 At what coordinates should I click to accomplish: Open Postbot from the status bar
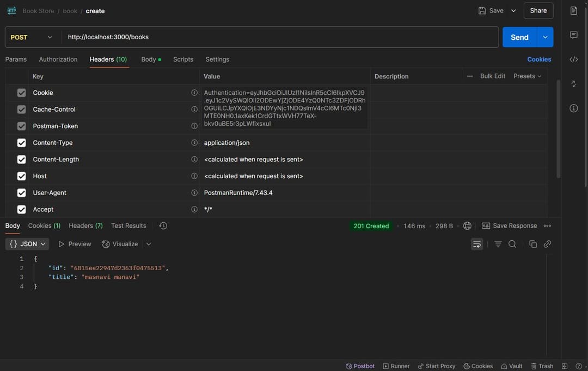click(x=360, y=366)
